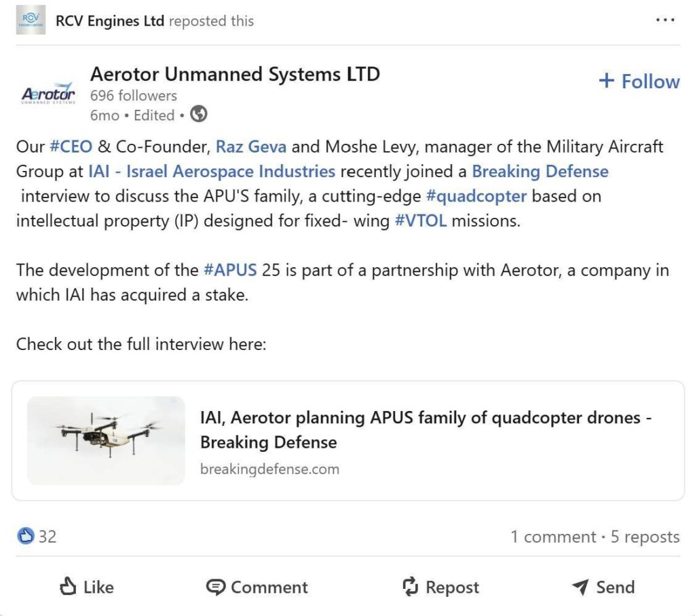Like the post with thumbs-up button
Image resolution: width=695 pixels, height=616 pixels.
tap(86, 587)
